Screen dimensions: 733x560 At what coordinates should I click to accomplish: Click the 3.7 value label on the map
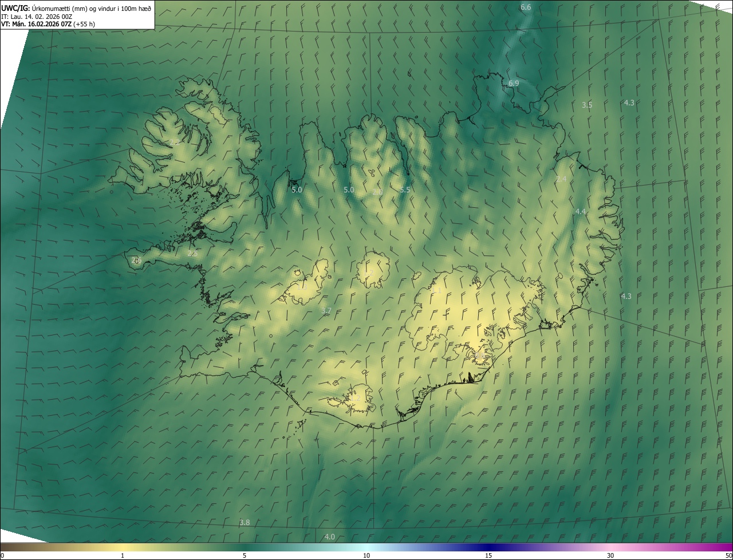(326, 311)
